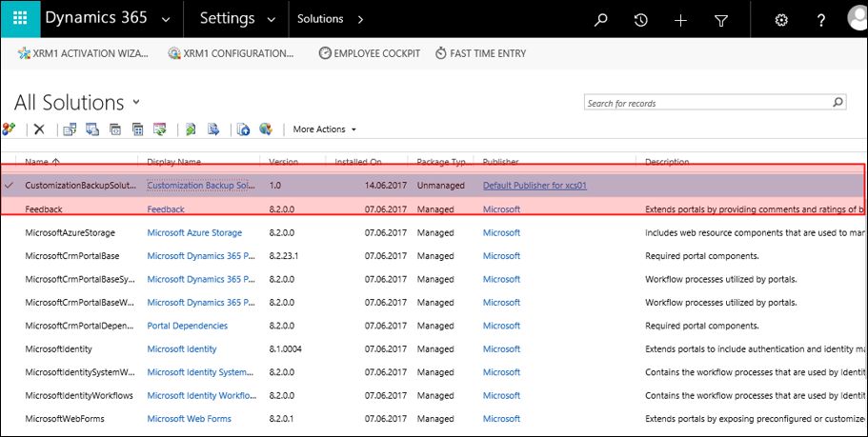
Task: Open the app launcher waffle menu
Action: coord(19,19)
